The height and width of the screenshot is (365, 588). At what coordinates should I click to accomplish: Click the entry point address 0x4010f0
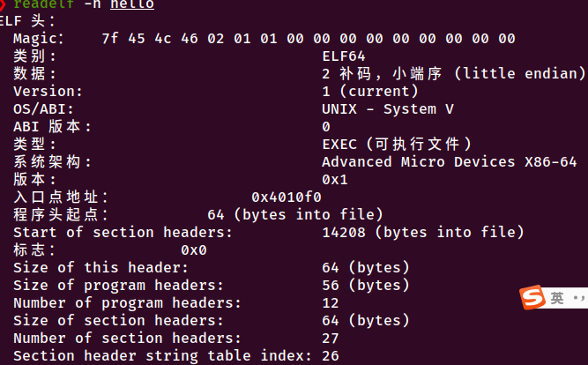coord(287,197)
